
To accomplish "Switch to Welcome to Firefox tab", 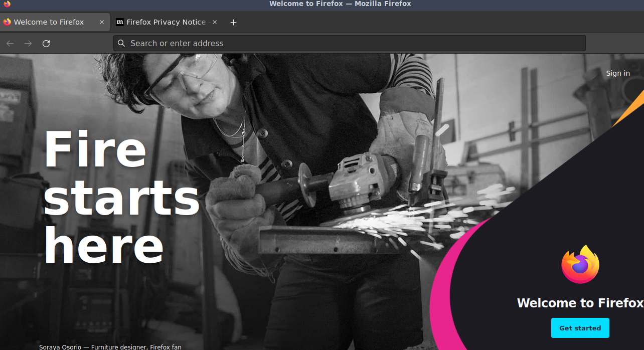I will tap(55, 22).
